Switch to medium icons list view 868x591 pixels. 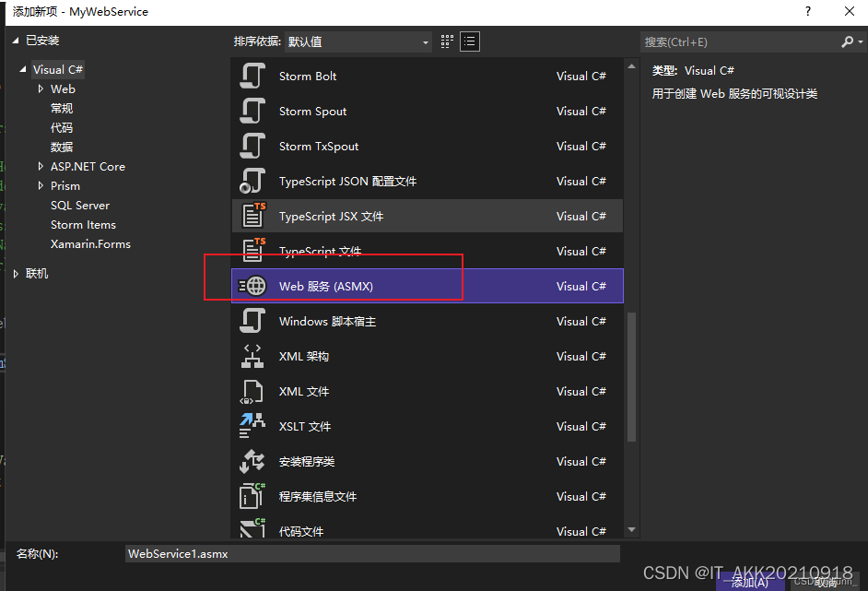point(470,41)
